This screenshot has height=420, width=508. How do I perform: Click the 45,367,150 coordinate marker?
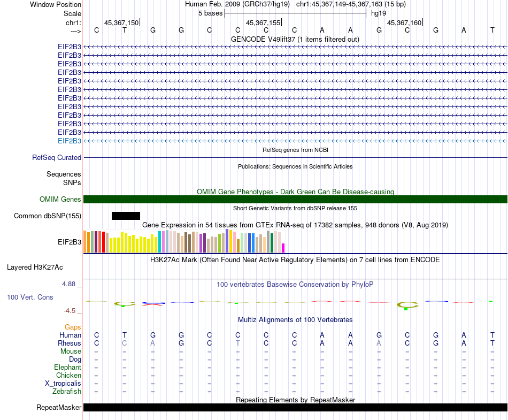(121, 22)
